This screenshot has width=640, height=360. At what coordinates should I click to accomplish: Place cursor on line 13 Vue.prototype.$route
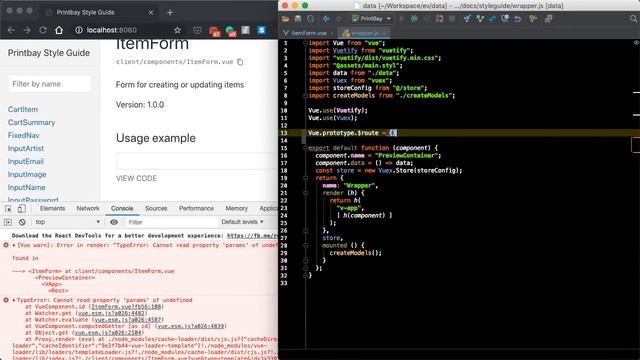coord(343,133)
